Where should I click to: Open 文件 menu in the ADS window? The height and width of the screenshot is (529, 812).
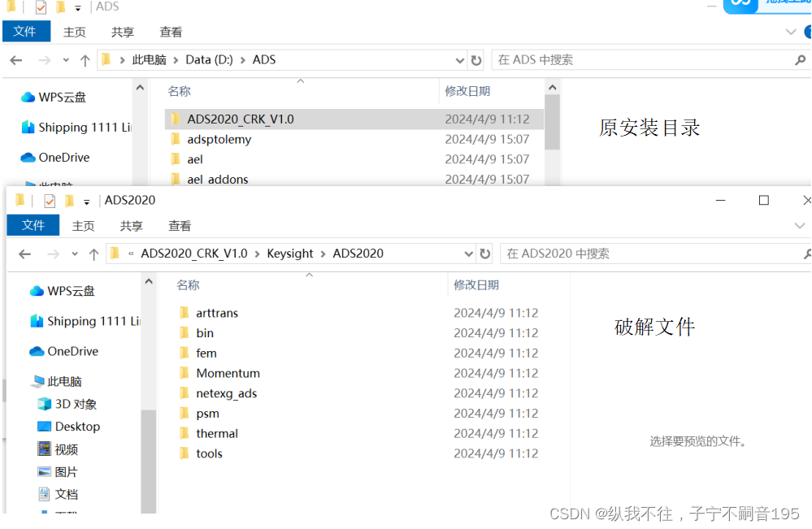tap(25, 32)
